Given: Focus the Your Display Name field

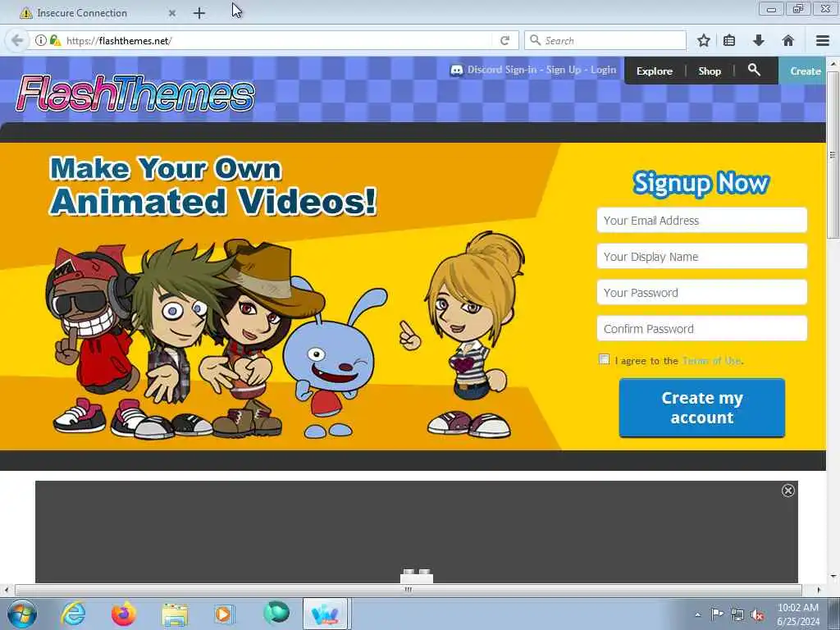Looking at the screenshot, I should click(702, 256).
